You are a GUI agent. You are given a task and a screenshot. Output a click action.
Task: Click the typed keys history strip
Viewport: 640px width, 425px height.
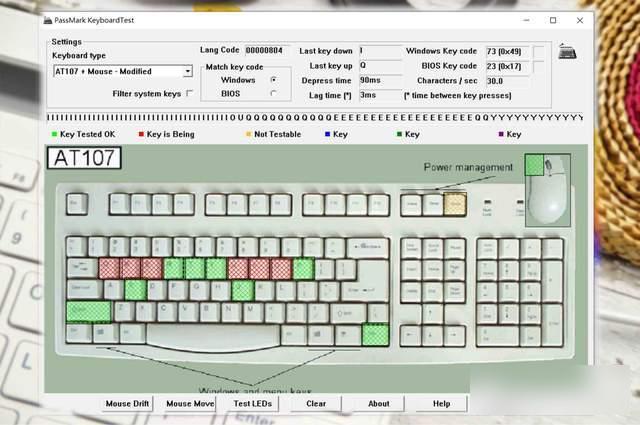pyautogui.click(x=315, y=118)
